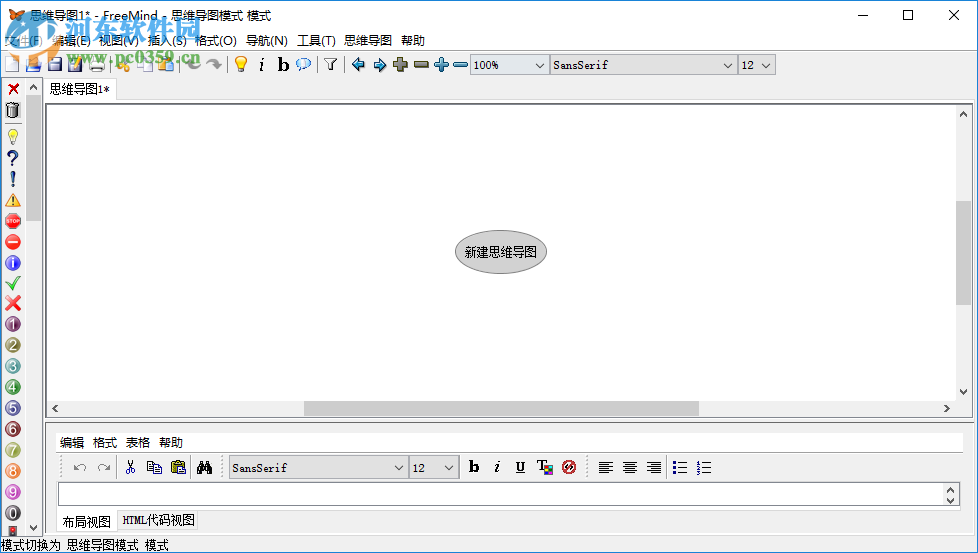Click the blue plus icon in toolbar
Image resolution: width=978 pixels, height=553 pixels.
(x=442, y=64)
